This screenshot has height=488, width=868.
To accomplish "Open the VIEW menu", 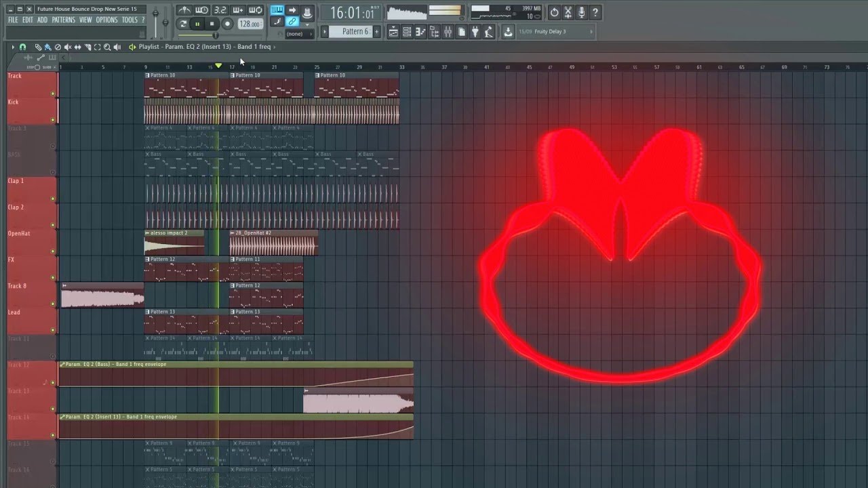I will tap(85, 20).
